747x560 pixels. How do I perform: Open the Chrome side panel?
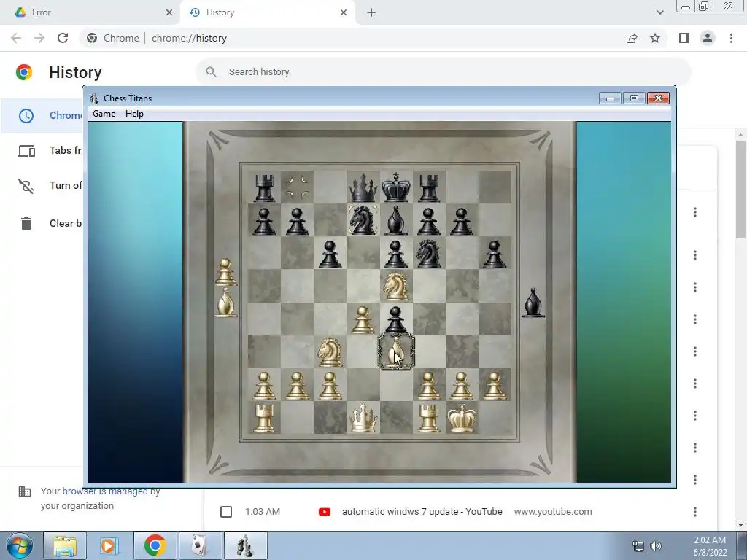[684, 38]
